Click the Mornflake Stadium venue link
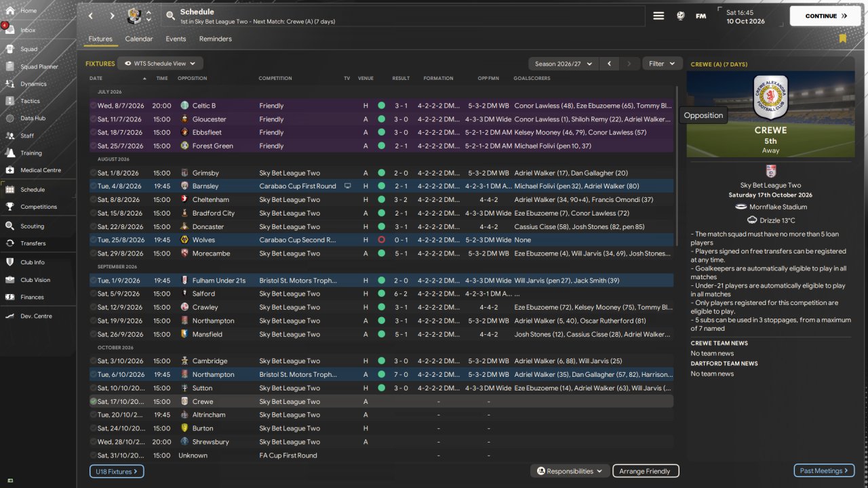 778,207
